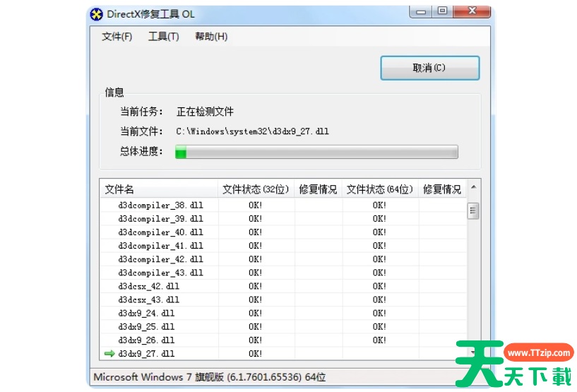
Task: Click the first 修复情况 column header
Action: point(319,189)
